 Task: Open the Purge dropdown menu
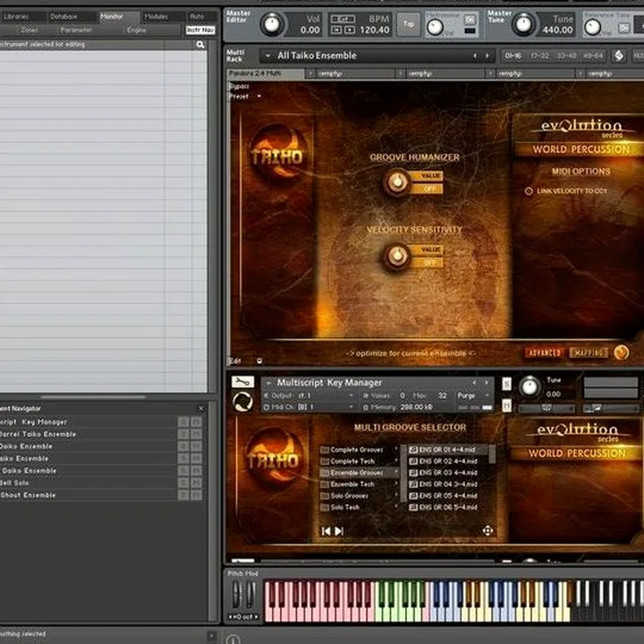click(473, 395)
